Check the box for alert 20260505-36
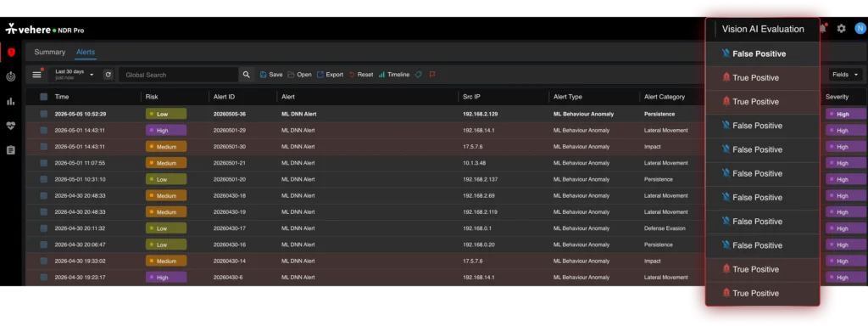868x326 pixels. click(x=44, y=114)
